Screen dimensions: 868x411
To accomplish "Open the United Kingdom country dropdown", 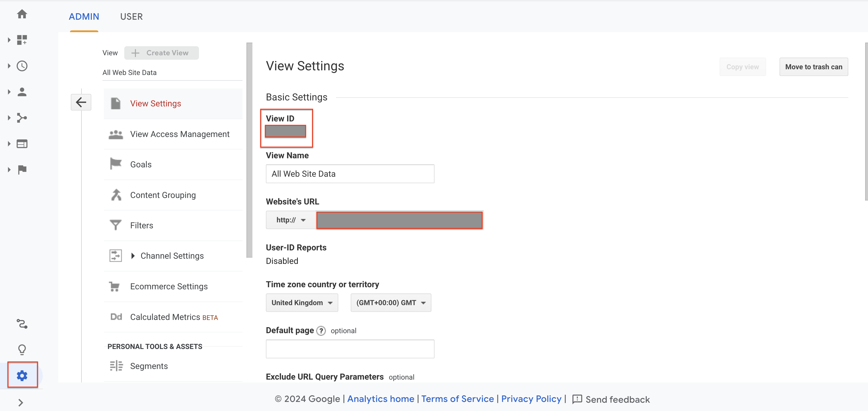I will tap(302, 303).
